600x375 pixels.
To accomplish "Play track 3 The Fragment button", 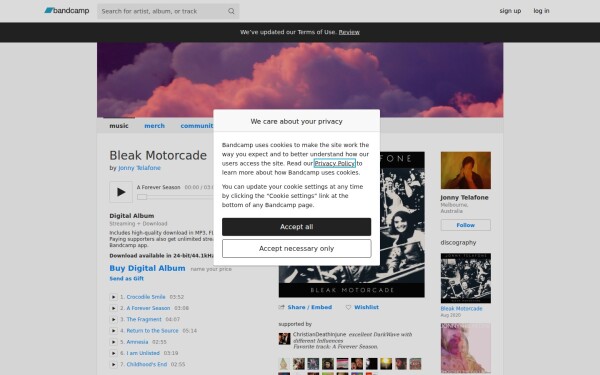I will [114, 320].
